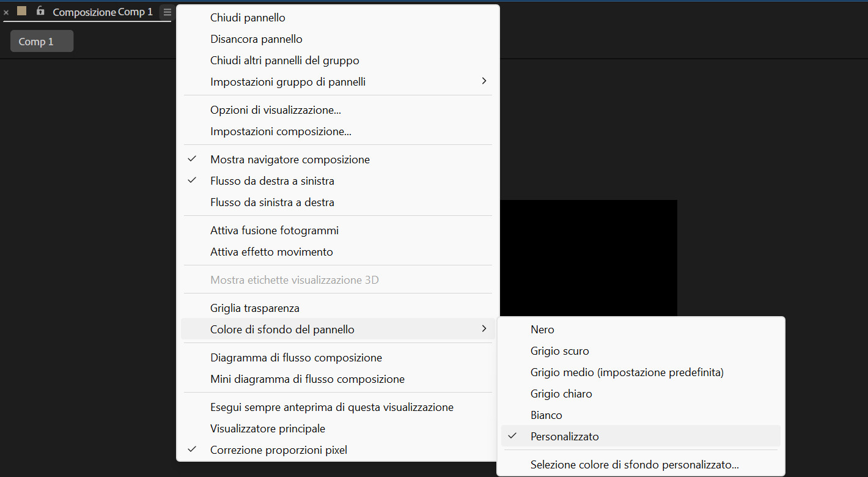Choose Disancora pannello from the menu
Screen dimensions: 868x477
tap(256, 39)
